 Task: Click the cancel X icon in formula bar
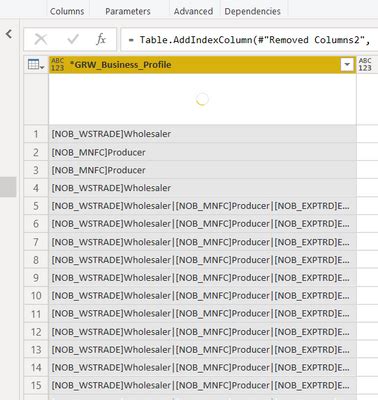pos(41,40)
